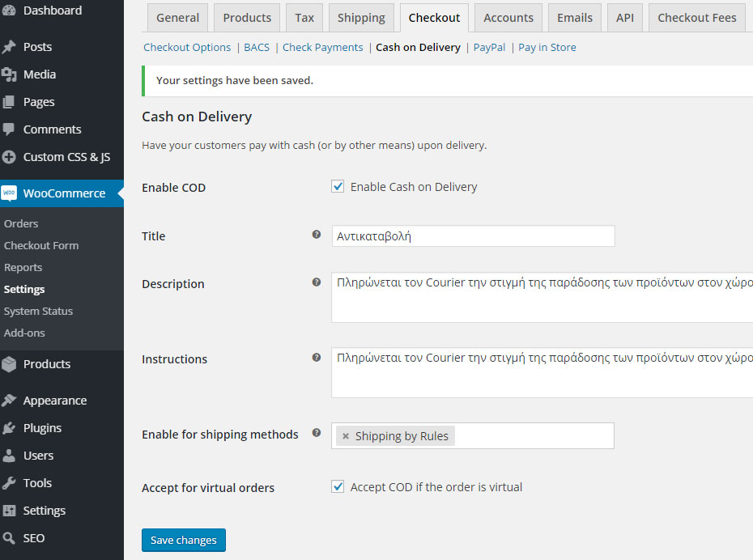Go to BACS payment settings
The image size is (753, 560).
pyautogui.click(x=257, y=48)
